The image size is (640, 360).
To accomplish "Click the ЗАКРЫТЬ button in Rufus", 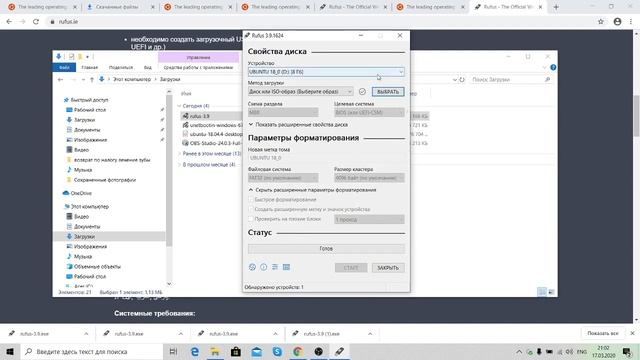I will coord(388,268).
